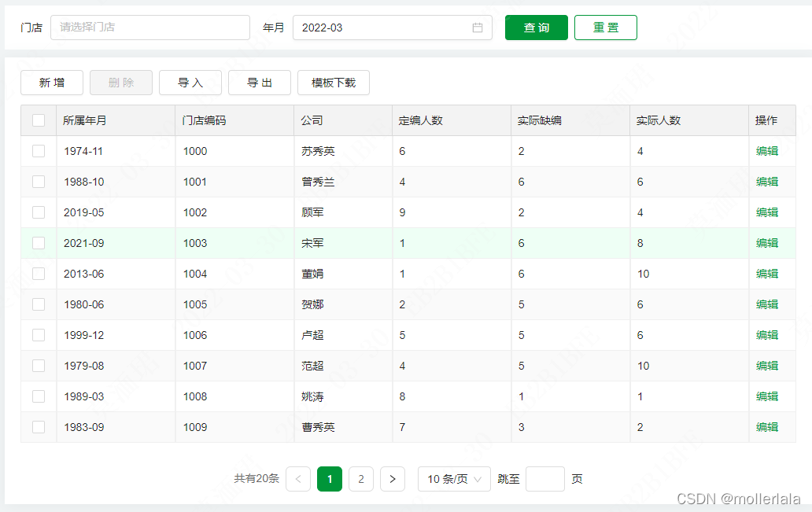Select the checkbox for row 1979-08

[39, 366]
